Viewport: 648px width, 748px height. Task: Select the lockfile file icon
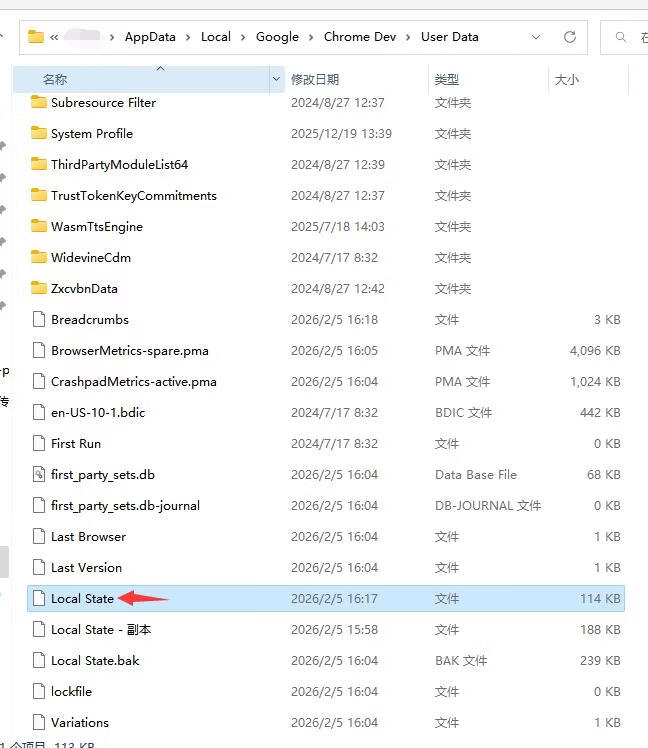tap(39, 692)
